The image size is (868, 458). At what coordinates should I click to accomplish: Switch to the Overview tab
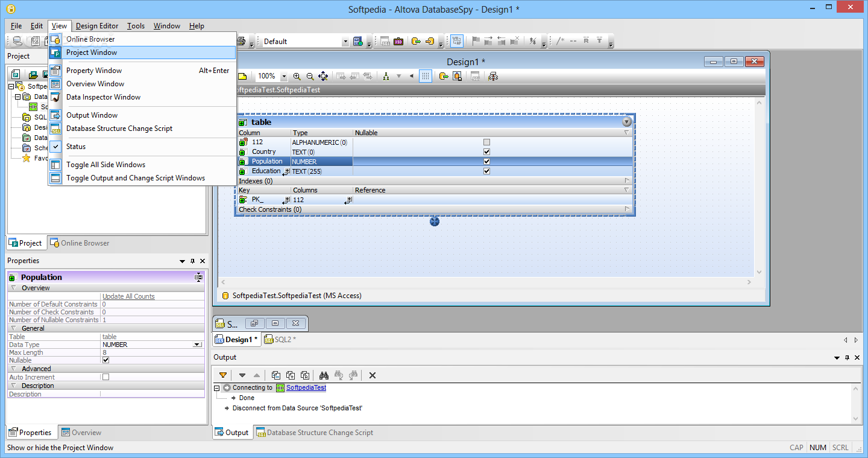(x=81, y=433)
